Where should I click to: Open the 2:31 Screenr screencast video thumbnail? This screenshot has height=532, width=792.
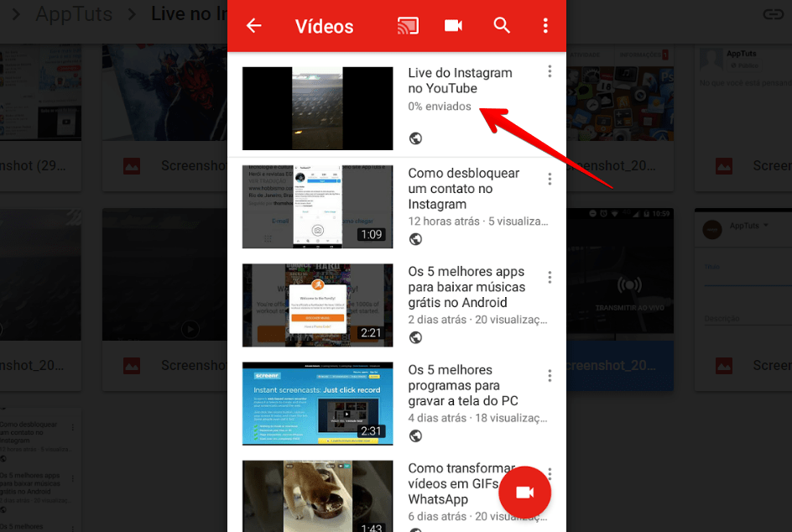point(318,404)
